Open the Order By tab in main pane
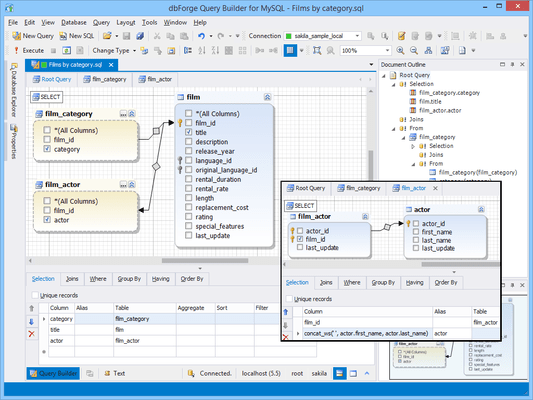533x400 pixels. 192,279
